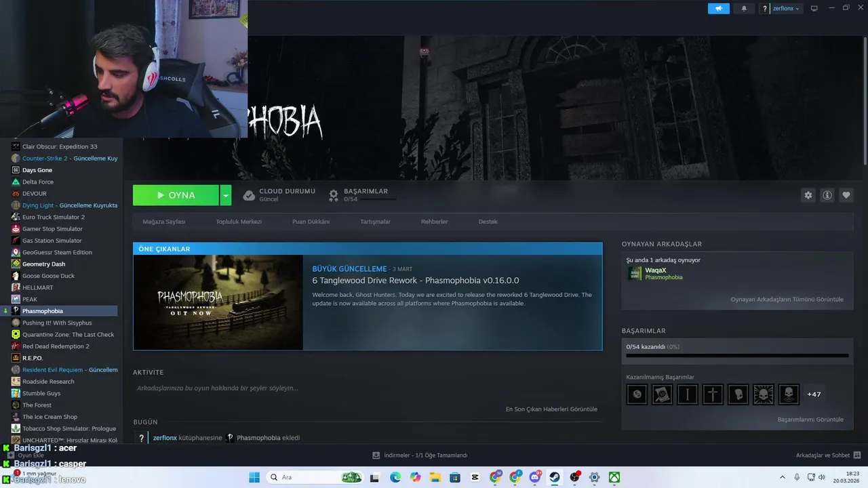Viewport: 868px width, 488px height.
Task: Click the Stumble Guys game icon
Action: coord(16,393)
